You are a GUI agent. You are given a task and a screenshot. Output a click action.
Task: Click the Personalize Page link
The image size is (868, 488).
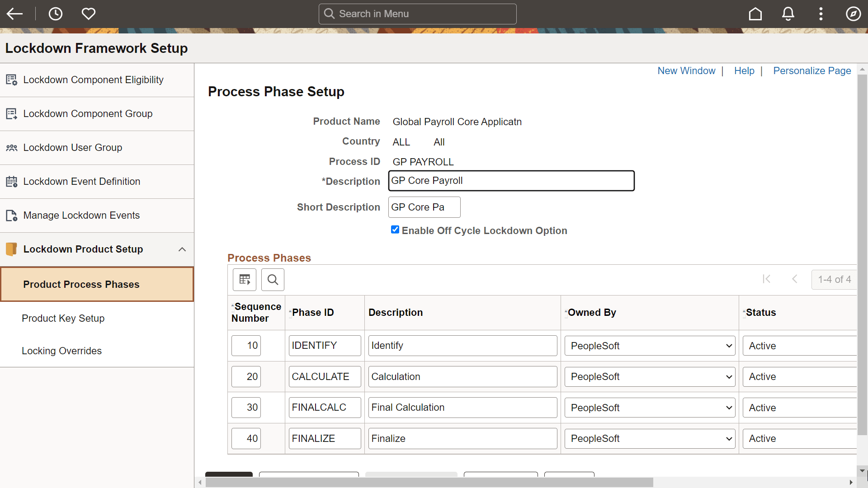click(811, 71)
